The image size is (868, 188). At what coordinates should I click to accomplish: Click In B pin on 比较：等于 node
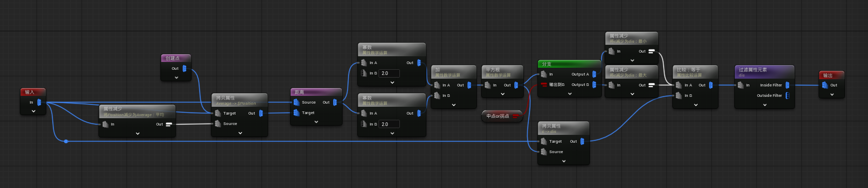pyautogui.click(x=678, y=95)
